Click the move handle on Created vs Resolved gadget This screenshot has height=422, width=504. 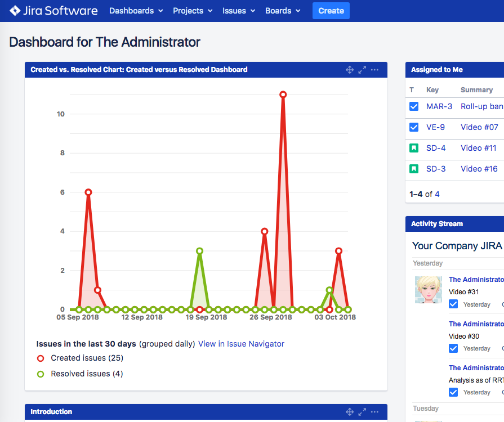coord(350,69)
